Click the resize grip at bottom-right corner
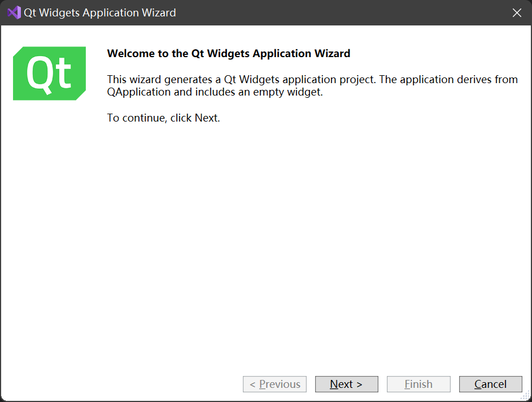 pyautogui.click(x=526, y=396)
